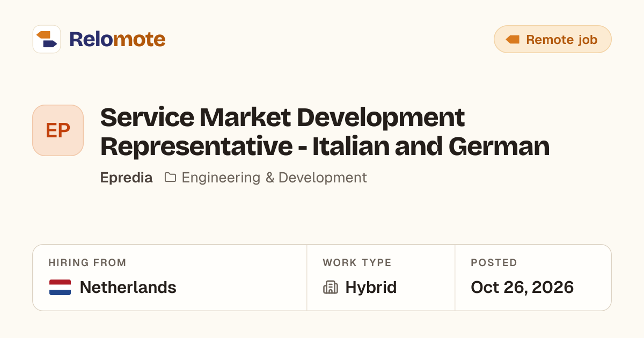The width and height of the screenshot is (644, 338).
Task: Open the Epredia company name
Action: [x=126, y=178]
